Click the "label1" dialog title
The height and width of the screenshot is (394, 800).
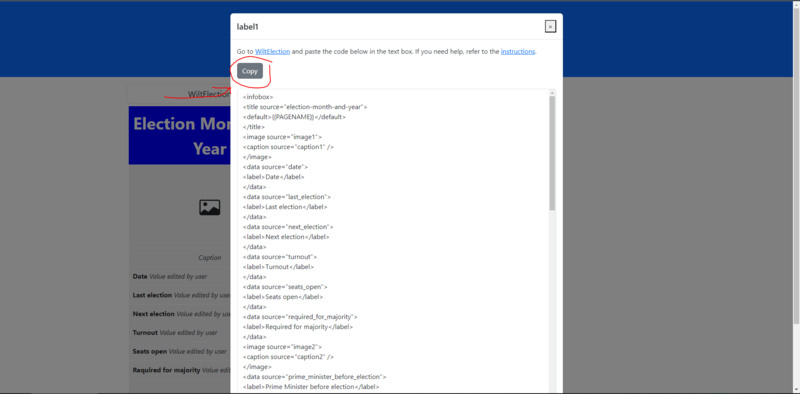pos(247,27)
